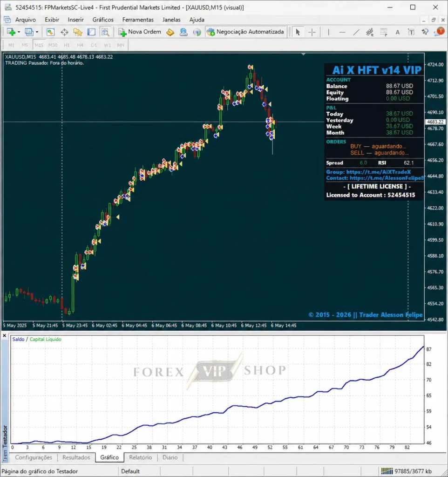Viewport: 448px width, 477px height.
Task: Select the text label T tool
Action: point(411,32)
